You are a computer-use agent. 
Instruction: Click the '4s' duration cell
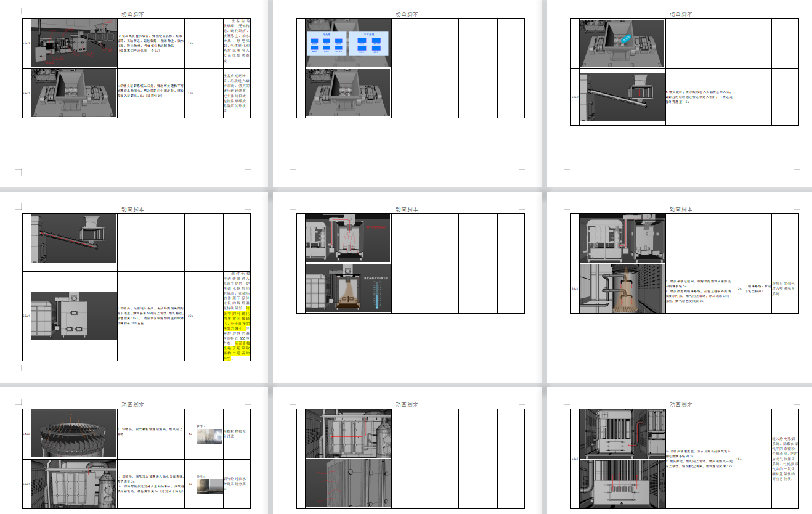click(x=190, y=434)
